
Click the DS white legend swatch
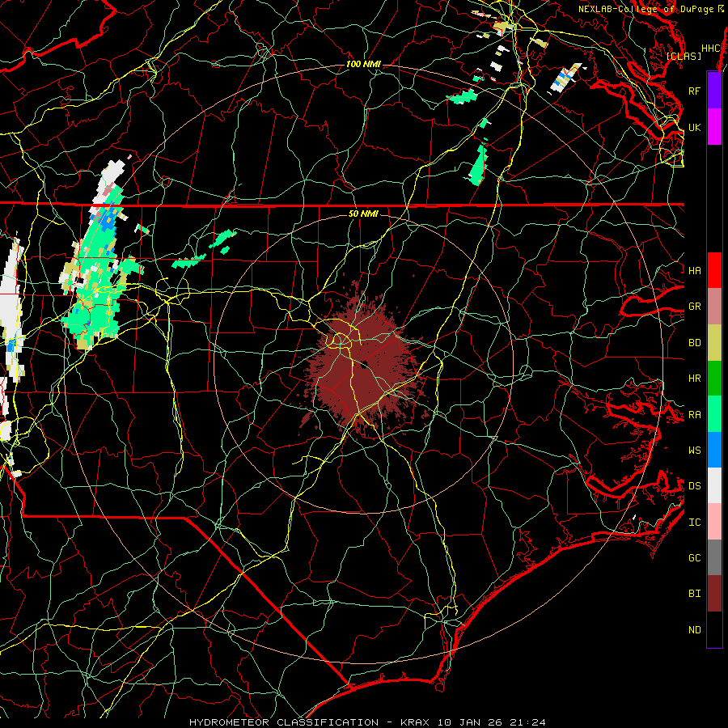[x=714, y=485]
